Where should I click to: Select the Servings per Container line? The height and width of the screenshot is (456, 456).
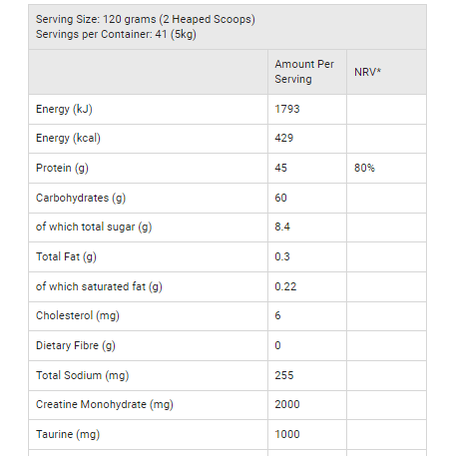coord(116,35)
